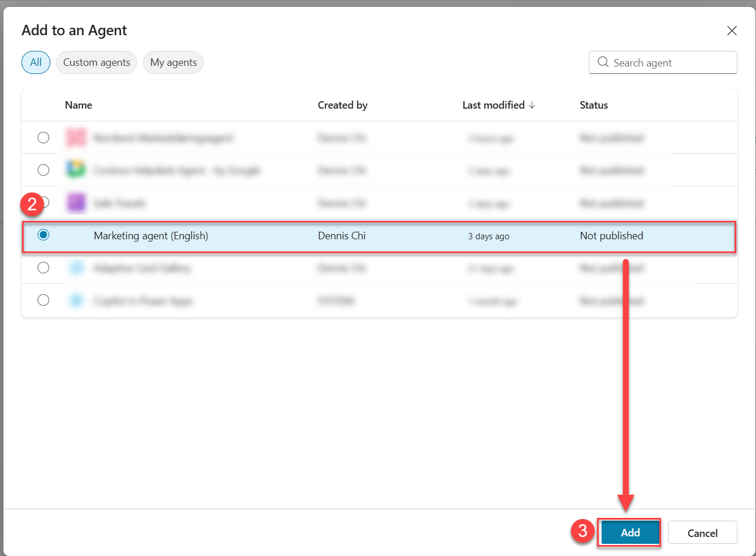756x556 pixels.
Task: Switch to the Custom agents filter
Action: (x=96, y=62)
